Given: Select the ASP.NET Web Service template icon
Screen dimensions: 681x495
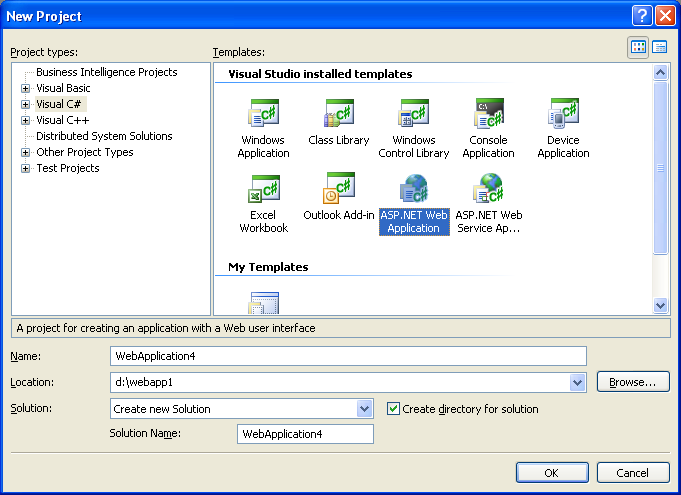Looking at the screenshot, I should pyautogui.click(x=489, y=189).
